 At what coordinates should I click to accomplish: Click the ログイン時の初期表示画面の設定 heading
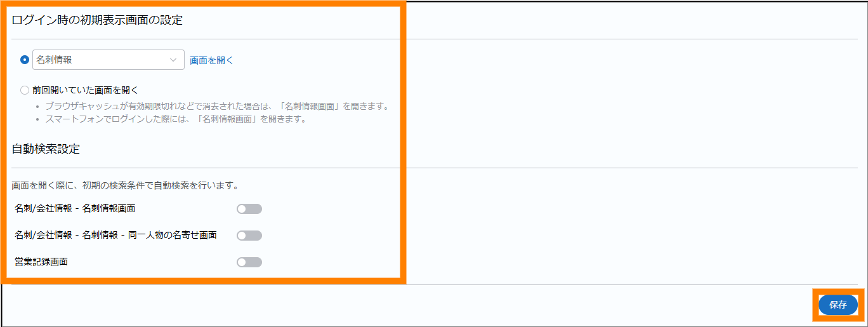(x=97, y=20)
